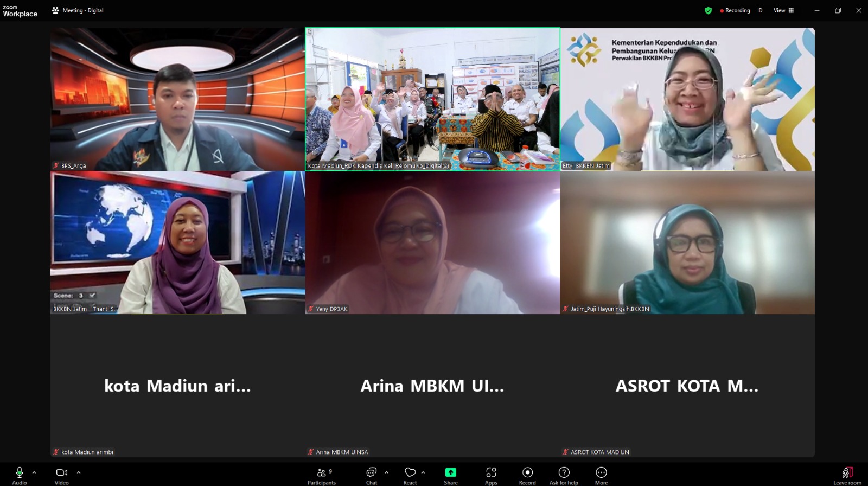Toggle camera with the Video button
Image resolution: width=868 pixels, height=486 pixels.
tap(62, 475)
